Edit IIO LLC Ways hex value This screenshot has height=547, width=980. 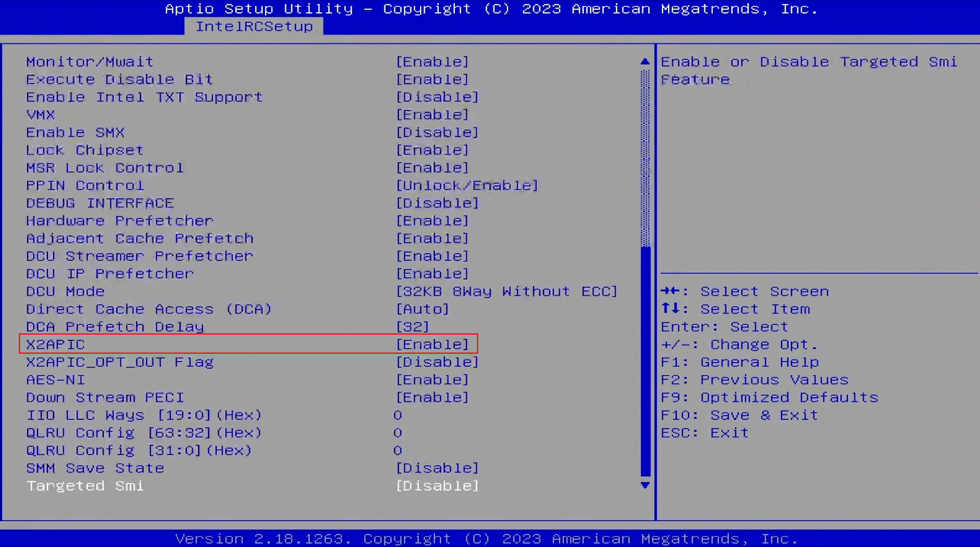tap(398, 415)
